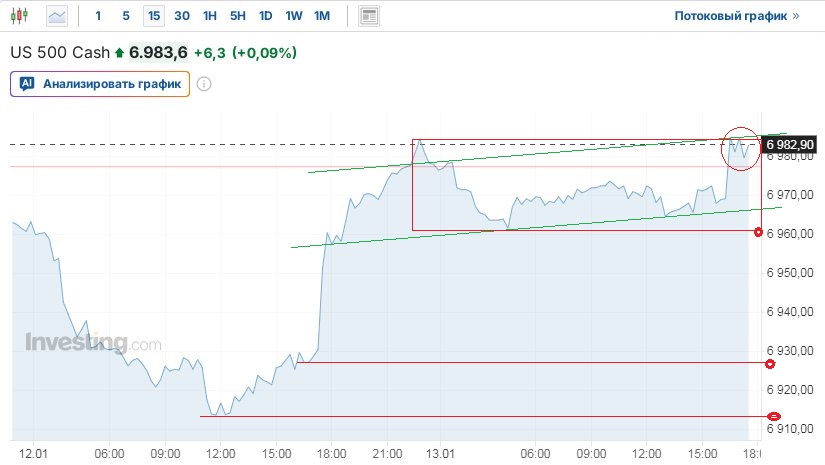Switch to the 1H timeframe
The height and width of the screenshot is (465, 825).
(209, 16)
